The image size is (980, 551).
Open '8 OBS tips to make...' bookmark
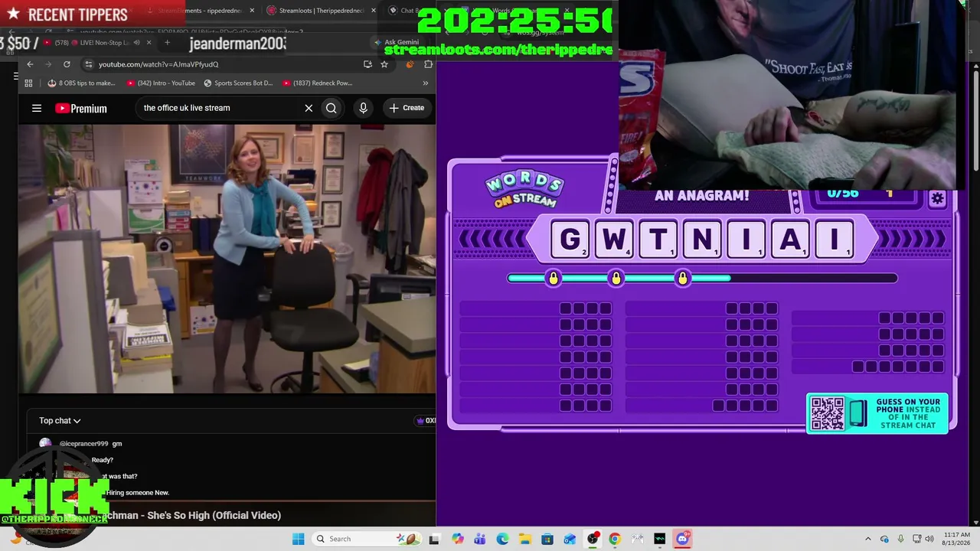[x=81, y=83]
